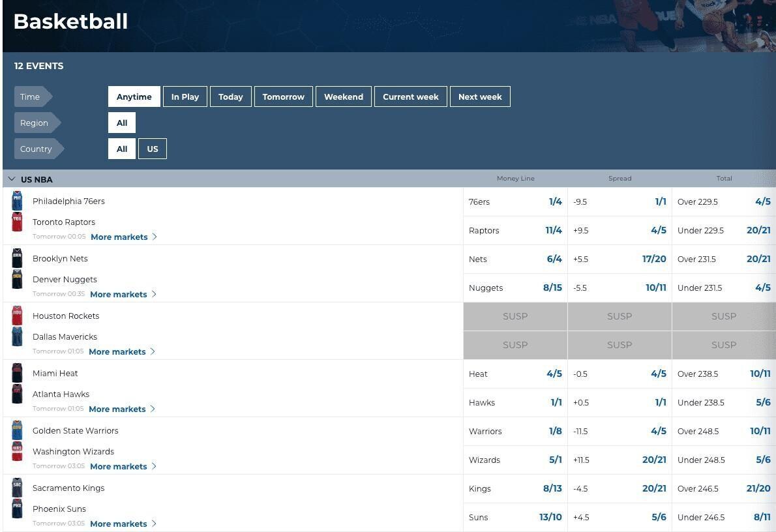Select 76ers -9.5 spread at 1/1

(619, 202)
